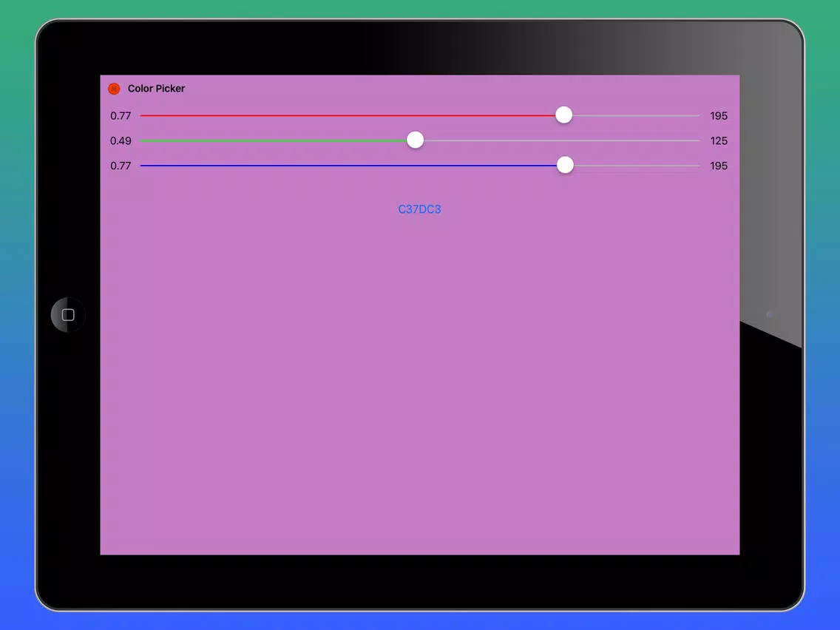Click the blue decimal value 0.77
840x630 pixels.
point(121,166)
